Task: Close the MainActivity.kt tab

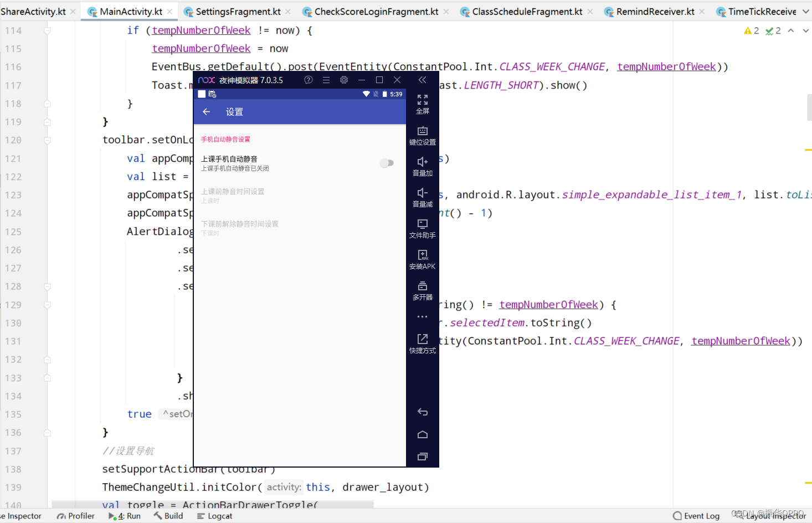Action: pos(170,12)
